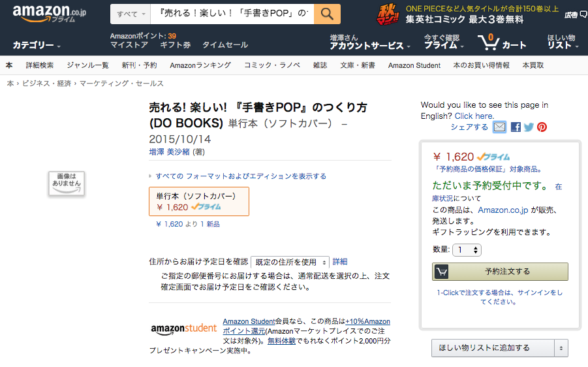This screenshot has height=367, width=588.
Task: Click the no-image placeholder thumbnail
Action: (67, 183)
